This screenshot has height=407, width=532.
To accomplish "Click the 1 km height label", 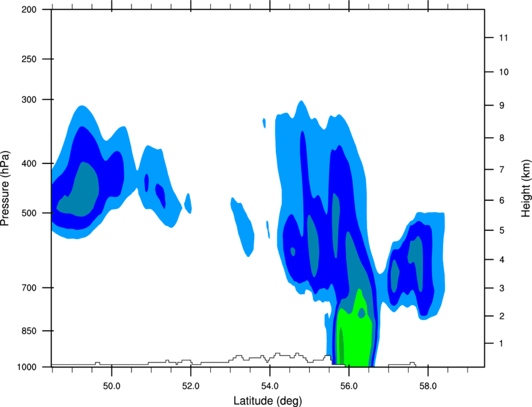I will point(501,344).
